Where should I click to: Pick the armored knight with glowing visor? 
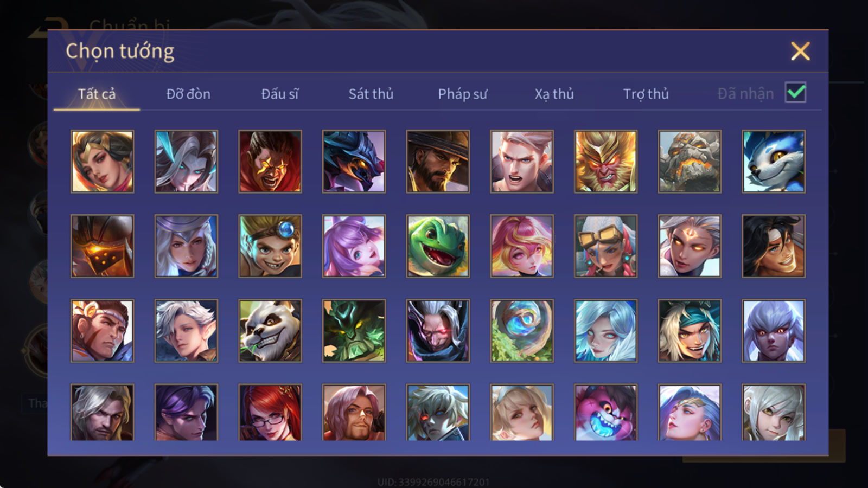point(102,246)
